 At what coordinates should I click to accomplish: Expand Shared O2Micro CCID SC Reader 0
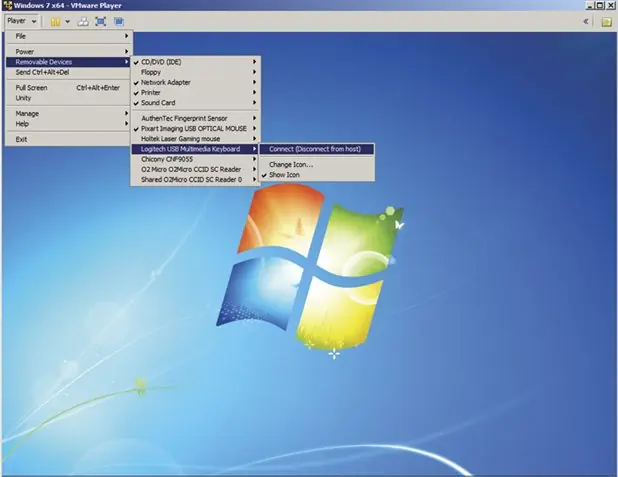point(195,180)
